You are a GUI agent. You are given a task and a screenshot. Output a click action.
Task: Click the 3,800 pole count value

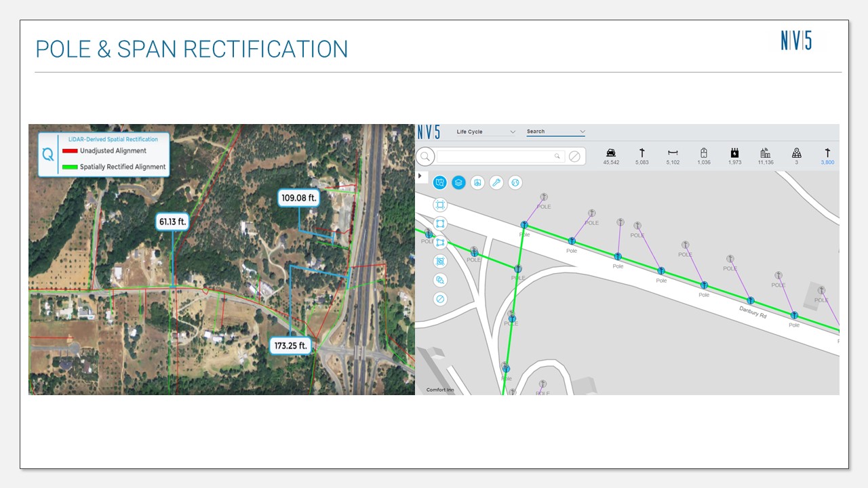tap(827, 163)
